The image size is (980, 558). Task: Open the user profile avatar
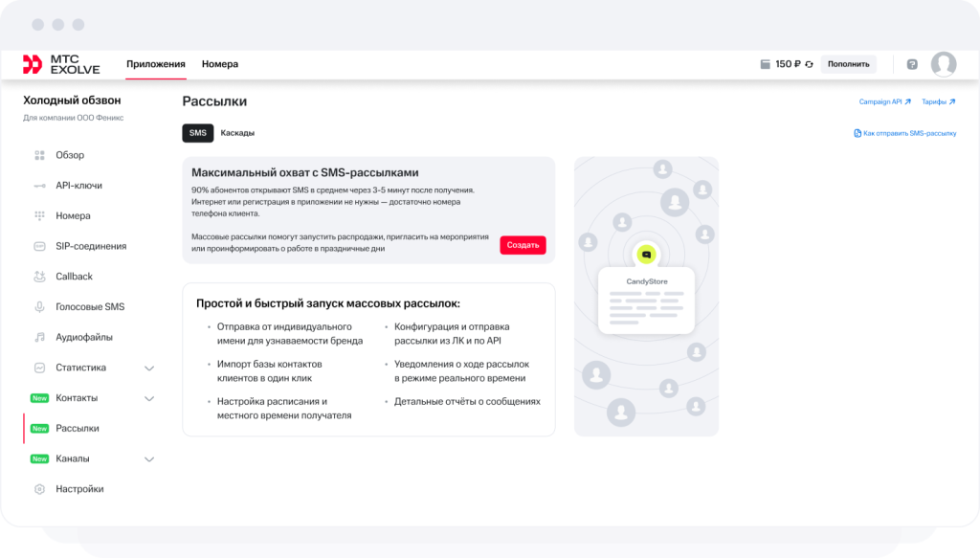944,64
